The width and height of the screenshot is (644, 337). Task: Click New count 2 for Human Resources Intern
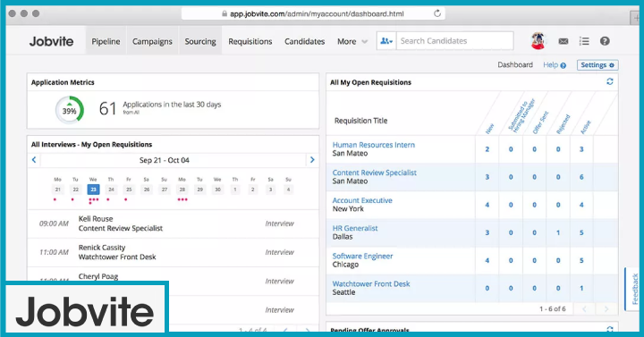tap(487, 149)
